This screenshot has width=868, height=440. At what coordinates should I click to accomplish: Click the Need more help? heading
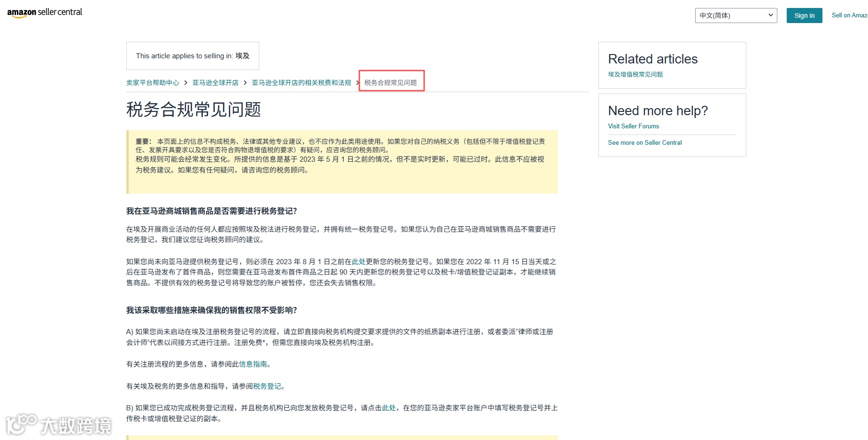(x=658, y=111)
